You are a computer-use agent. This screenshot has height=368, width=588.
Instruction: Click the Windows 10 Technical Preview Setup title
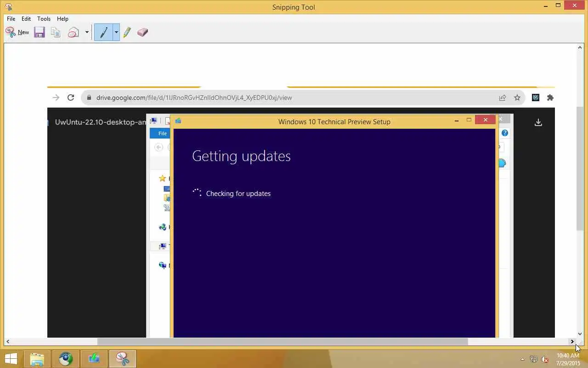coord(334,122)
